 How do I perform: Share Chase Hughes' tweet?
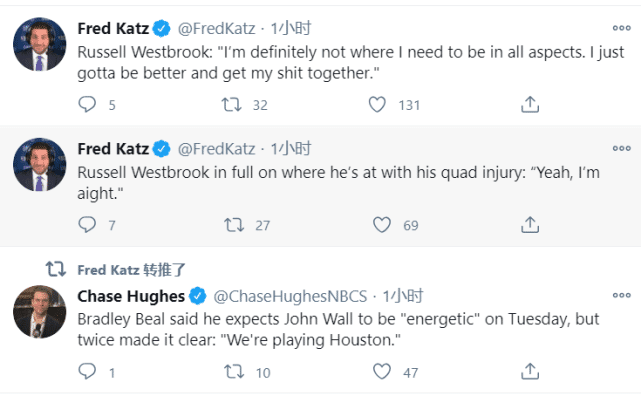530,371
